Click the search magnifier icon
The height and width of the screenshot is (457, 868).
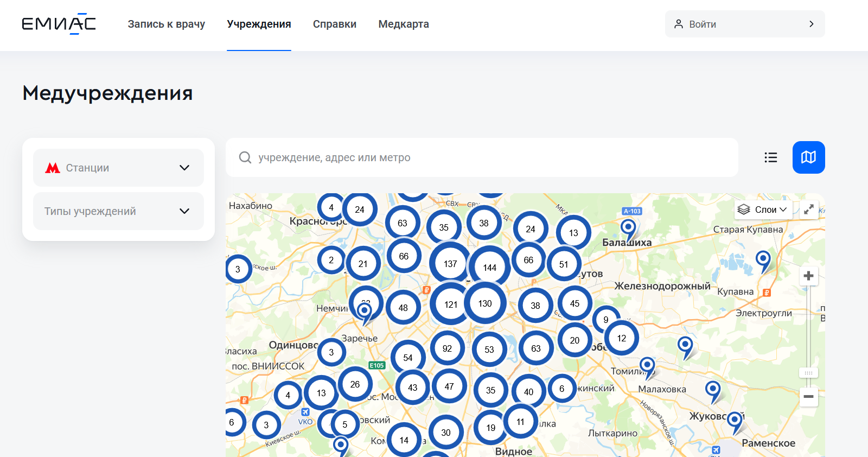click(x=245, y=157)
